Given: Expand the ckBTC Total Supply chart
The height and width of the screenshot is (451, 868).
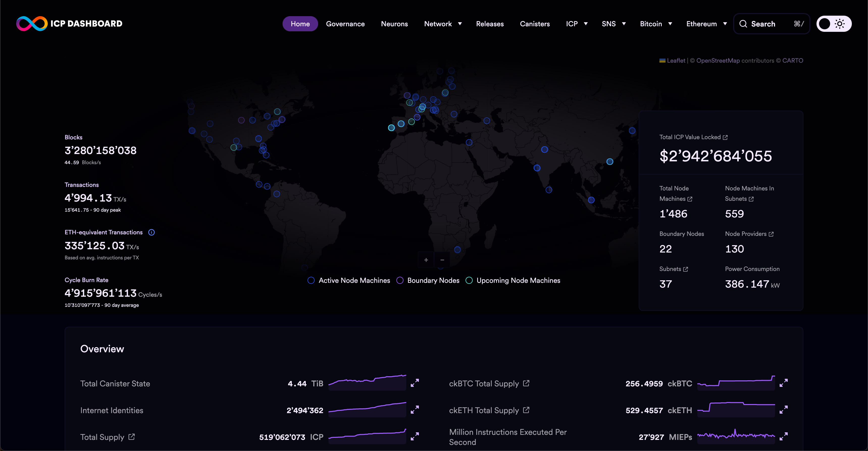Looking at the screenshot, I should click(783, 383).
